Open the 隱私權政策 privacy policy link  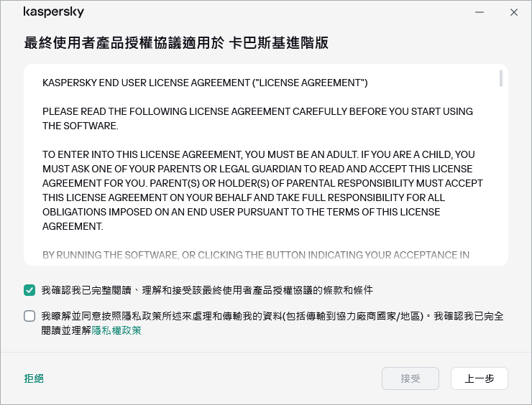(x=116, y=330)
